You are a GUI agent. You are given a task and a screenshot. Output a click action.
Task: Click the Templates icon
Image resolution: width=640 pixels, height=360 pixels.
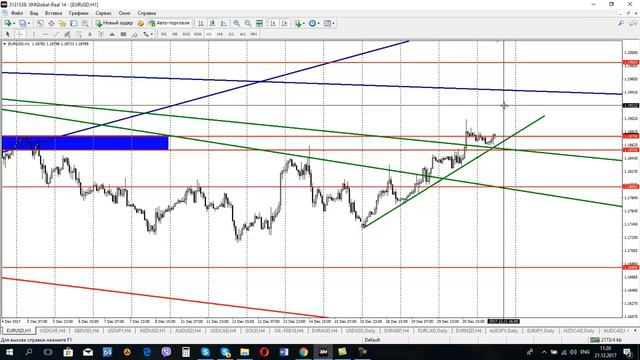point(327,23)
